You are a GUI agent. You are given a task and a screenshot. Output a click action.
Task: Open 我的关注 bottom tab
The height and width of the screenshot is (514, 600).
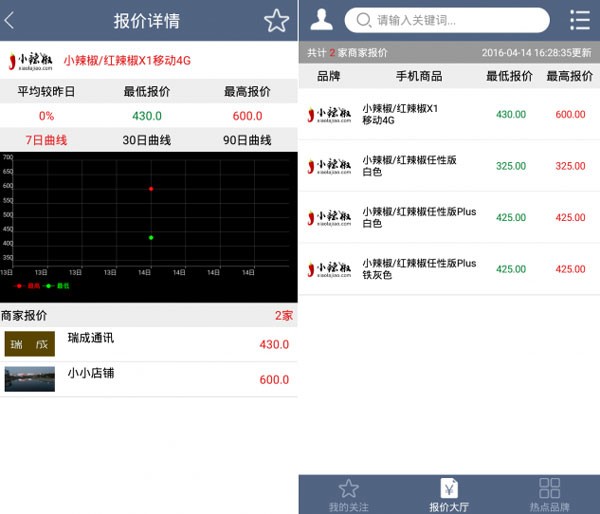tap(348, 494)
